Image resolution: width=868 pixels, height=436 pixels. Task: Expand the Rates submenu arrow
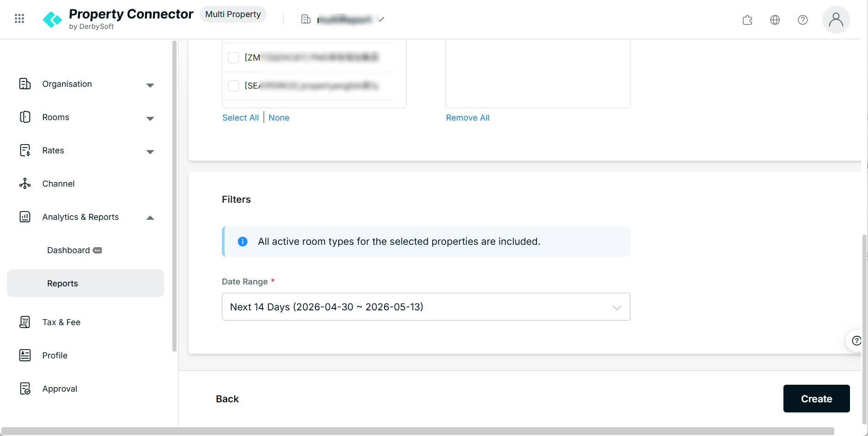[x=150, y=152]
